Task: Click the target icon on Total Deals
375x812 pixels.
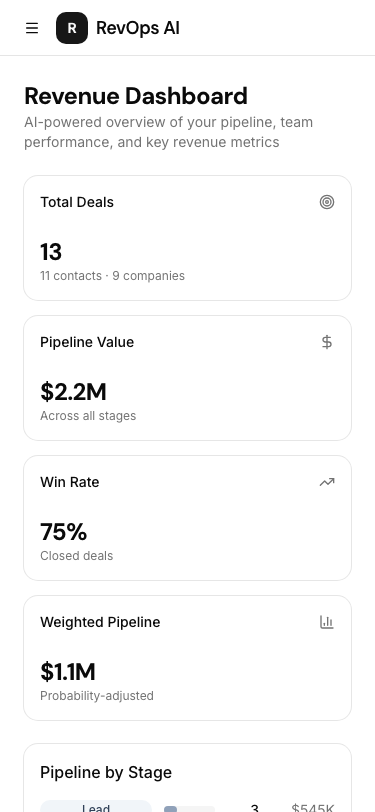Action: [x=327, y=202]
